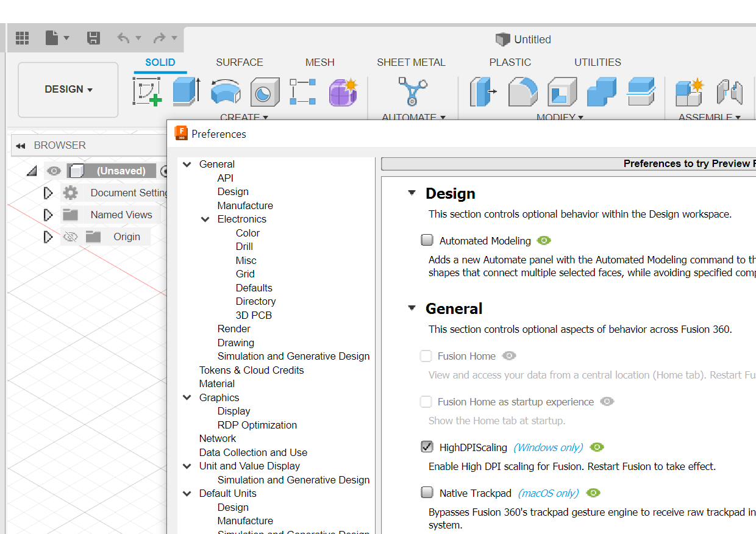This screenshot has width=756, height=534.
Task: Enable the Automated Modeling checkbox
Action: coord(427,240)
